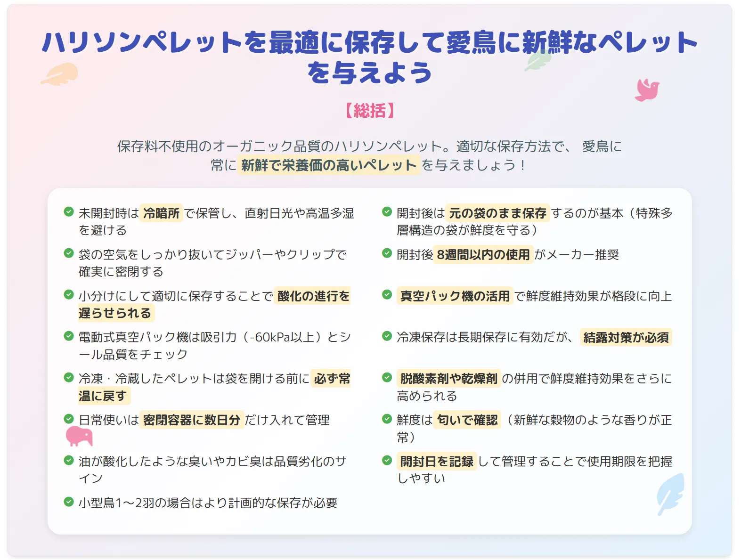
Task: Click text 小型鳥1〜2羽の場合はより計画的な保存が必要
Action: click(208, 503)
